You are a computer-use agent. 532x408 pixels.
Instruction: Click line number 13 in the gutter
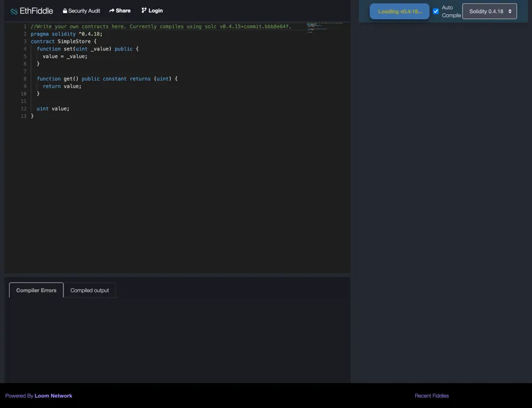pos(24,116)
